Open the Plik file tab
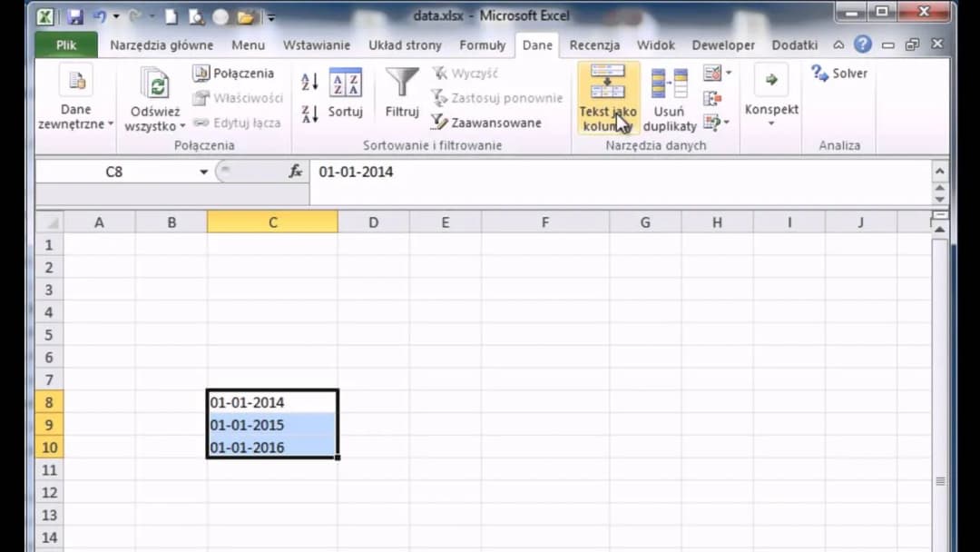980x552 pixels. pos(66,45)
